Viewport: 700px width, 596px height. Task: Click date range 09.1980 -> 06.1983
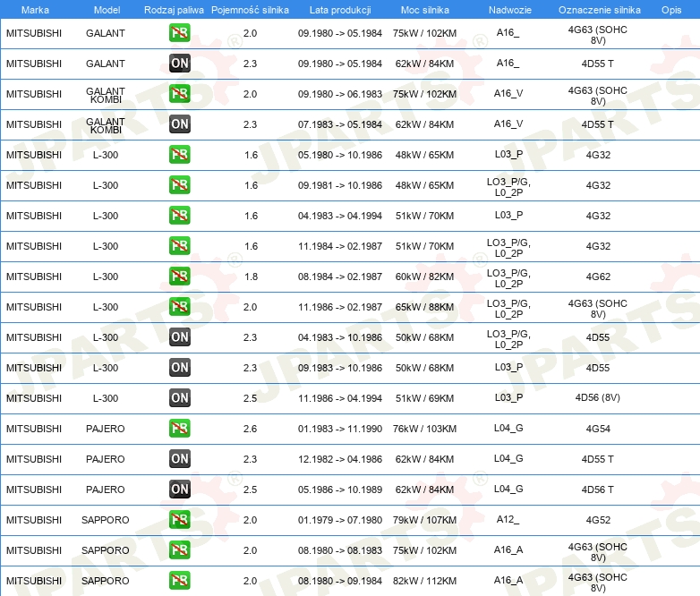pos(340,94)
